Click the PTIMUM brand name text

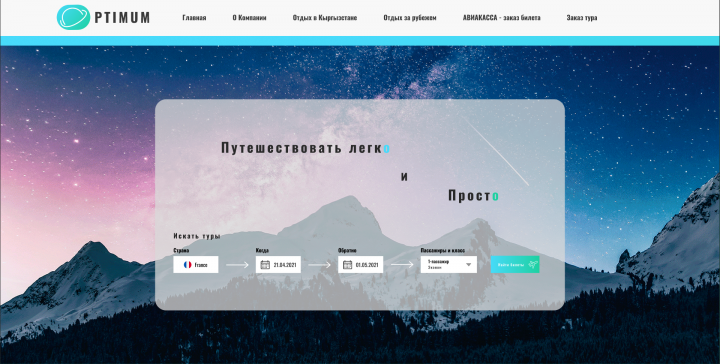point(122,18)
